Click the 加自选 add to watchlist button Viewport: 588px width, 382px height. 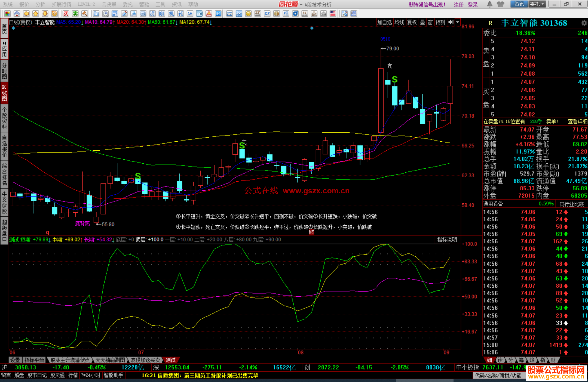tap(384, 22)
